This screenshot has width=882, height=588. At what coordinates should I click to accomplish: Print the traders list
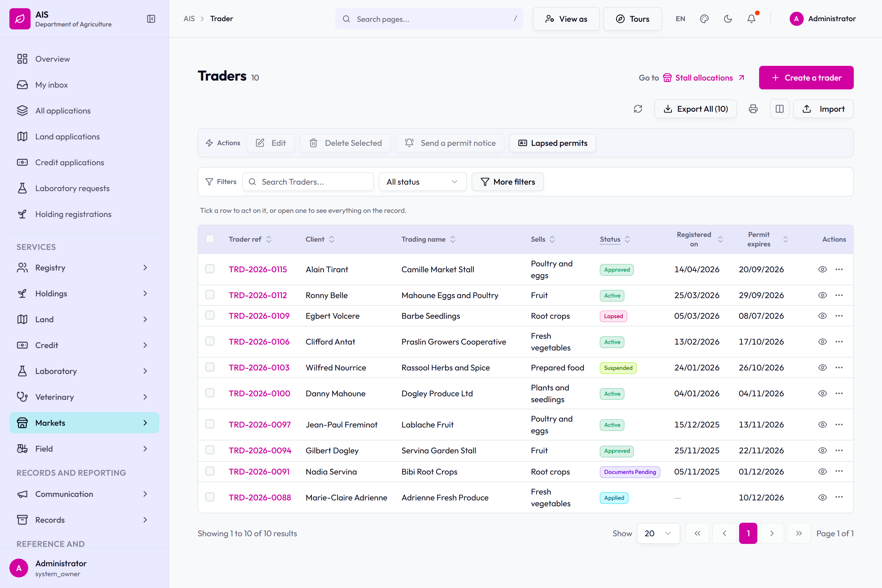click(753, 109)
